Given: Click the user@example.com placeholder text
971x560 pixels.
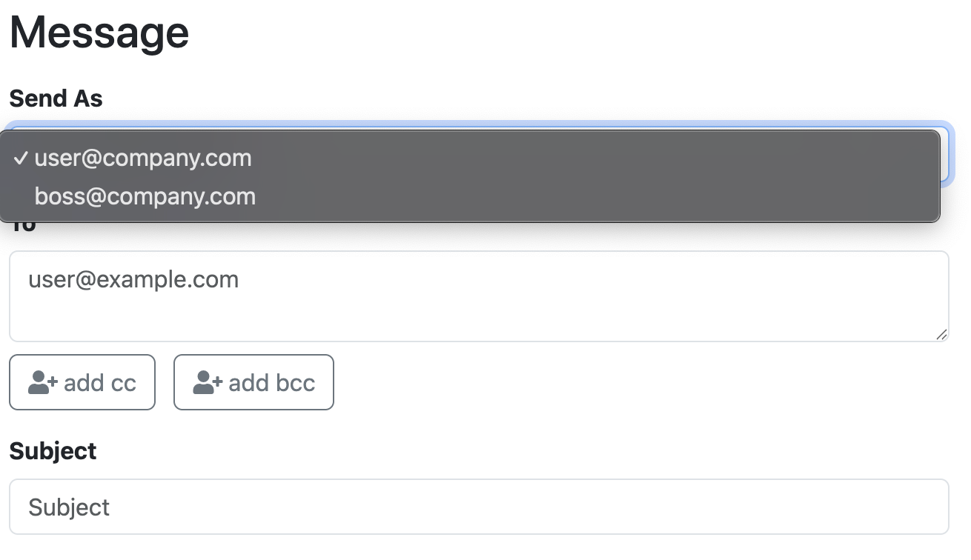Looking at the screenshot, I should tap(133, 279).
